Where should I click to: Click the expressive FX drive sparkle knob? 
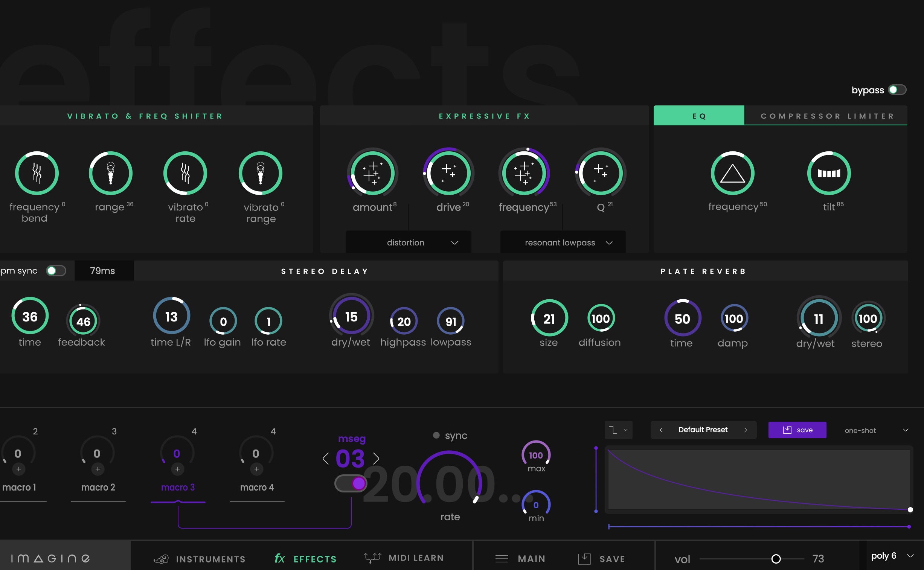[x=448, y=174]
